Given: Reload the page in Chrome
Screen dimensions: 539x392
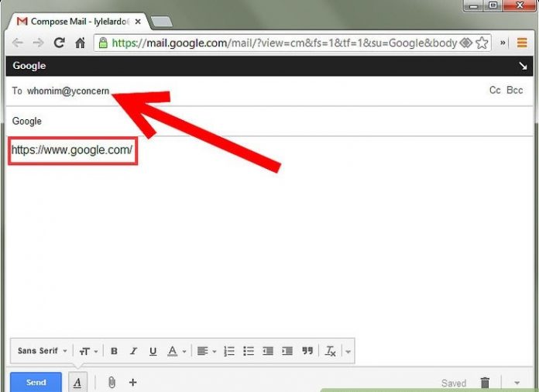Looking at the screenshot, I should coord(59,43).
